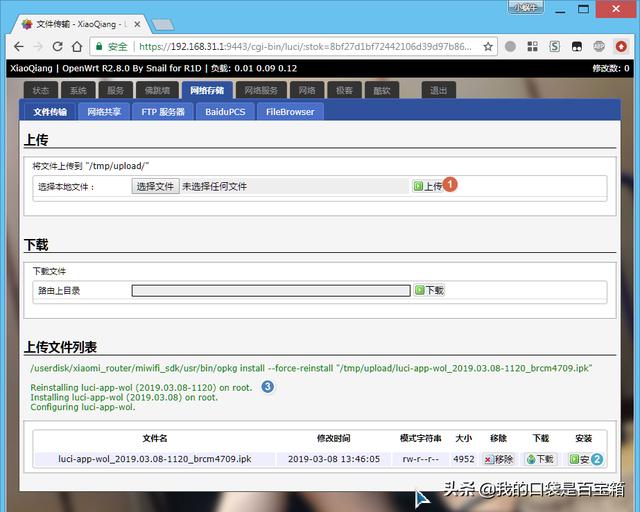Switch to the BaiduPCS sub-tab

pyautogui.click(x=225, y=112)
